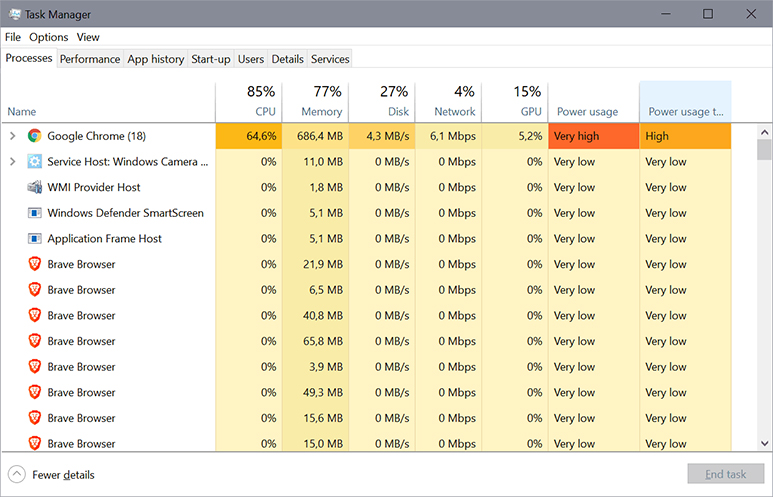Click the Fewer details circle arrow icon
773x497 pixels.
pos(16,475)
